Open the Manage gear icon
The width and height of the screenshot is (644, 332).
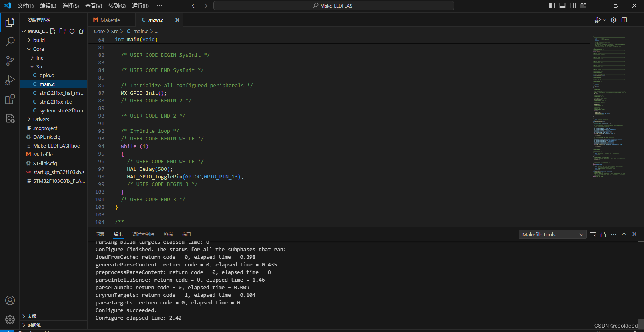click(x=10, y=319)
